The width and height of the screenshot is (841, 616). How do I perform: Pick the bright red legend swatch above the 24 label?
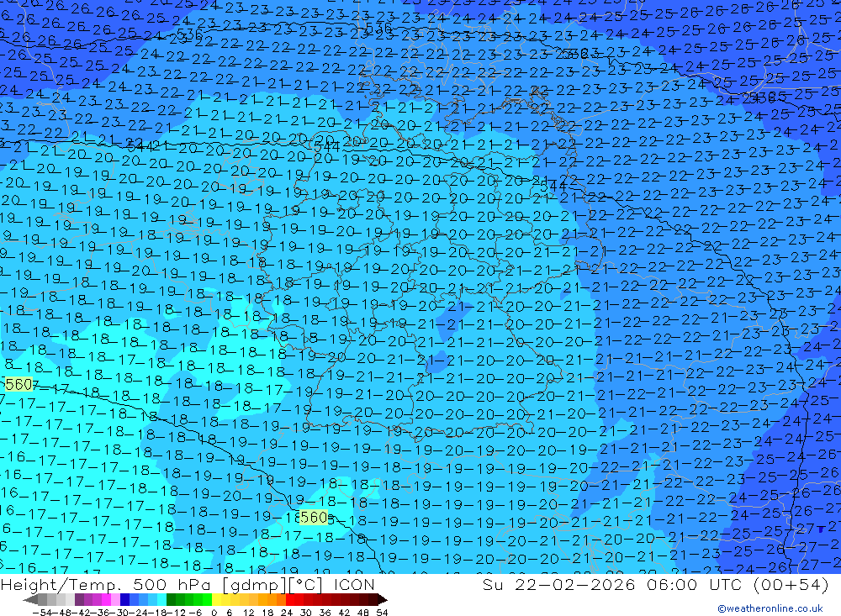point(290,600)
